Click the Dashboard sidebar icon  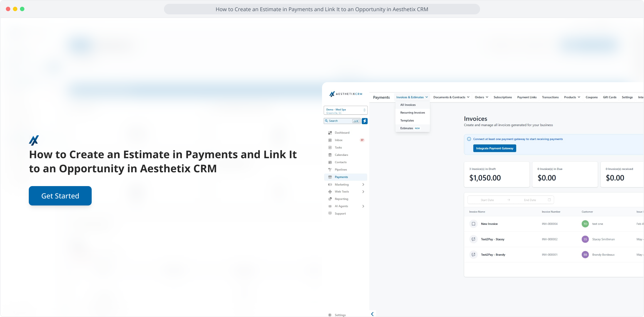pyautogui.click(x=330, y=133)
